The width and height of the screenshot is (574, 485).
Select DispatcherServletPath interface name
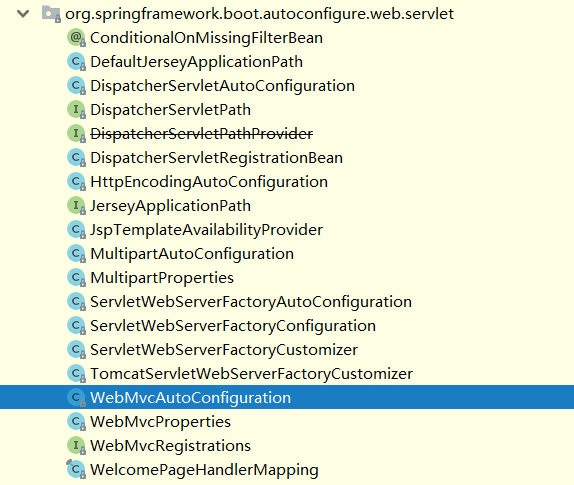tap(170, 110)
